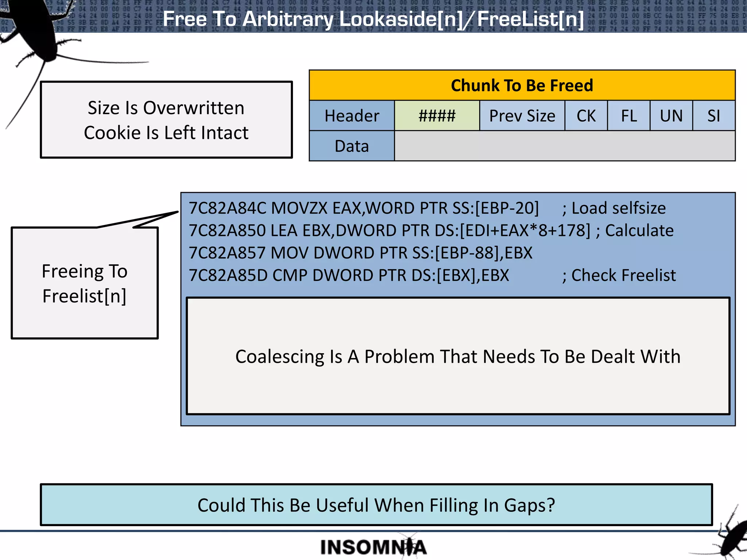This screenshot has width=747, height=560.
Task: Click the "SI" table cell
Action: [714, 116]
